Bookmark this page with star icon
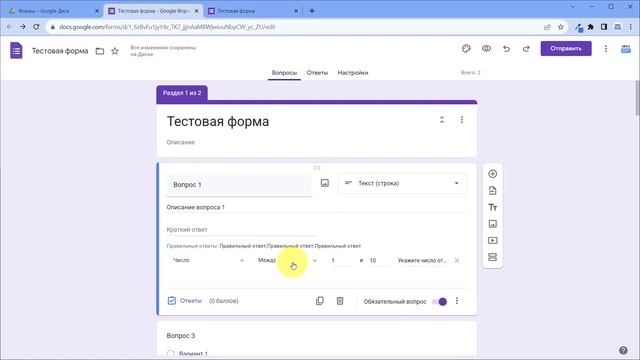This screenshot has width=640, height=360. (x=560, y=27)
